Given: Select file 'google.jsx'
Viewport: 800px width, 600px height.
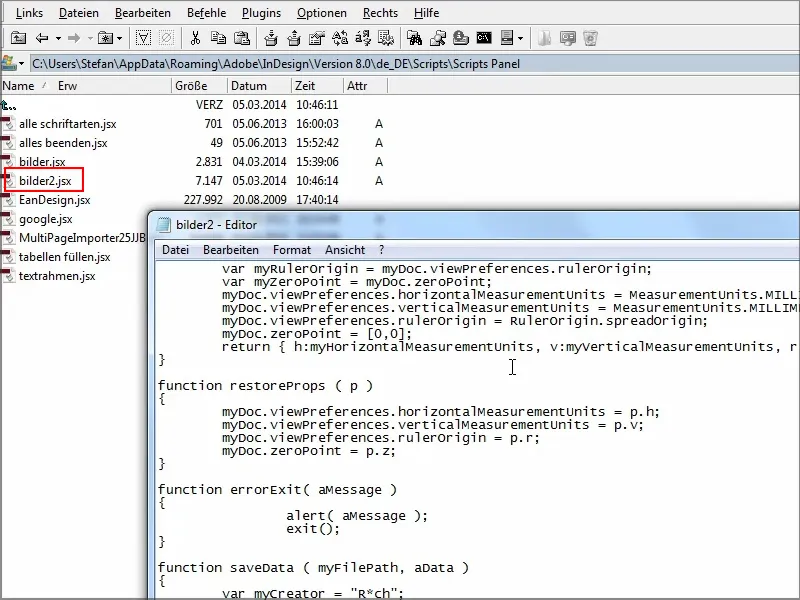Looking at the screenshot, I should coord(46,219).
